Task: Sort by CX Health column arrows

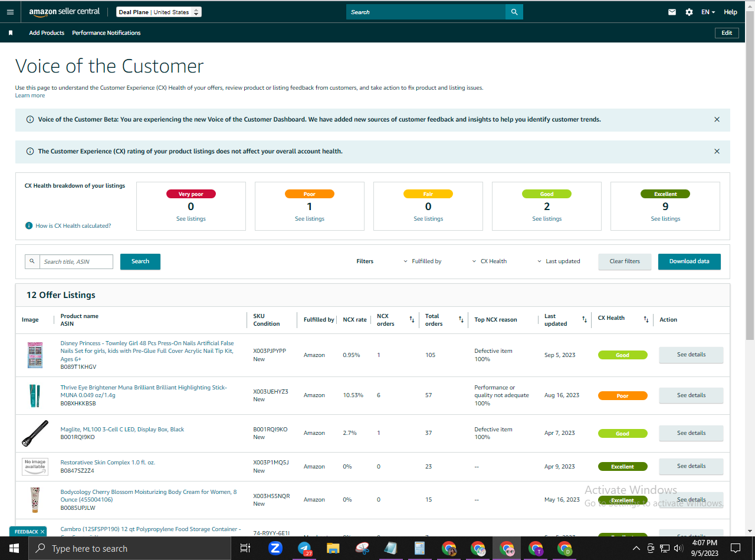Action: [x=646, y=320]
